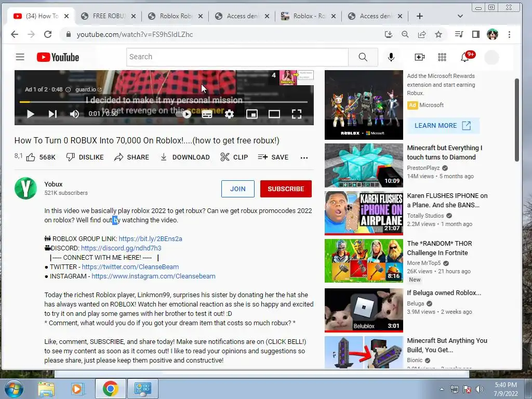Toggle autoplay switch in player
This screenshot has height=399, width=532.
[183, 114]
